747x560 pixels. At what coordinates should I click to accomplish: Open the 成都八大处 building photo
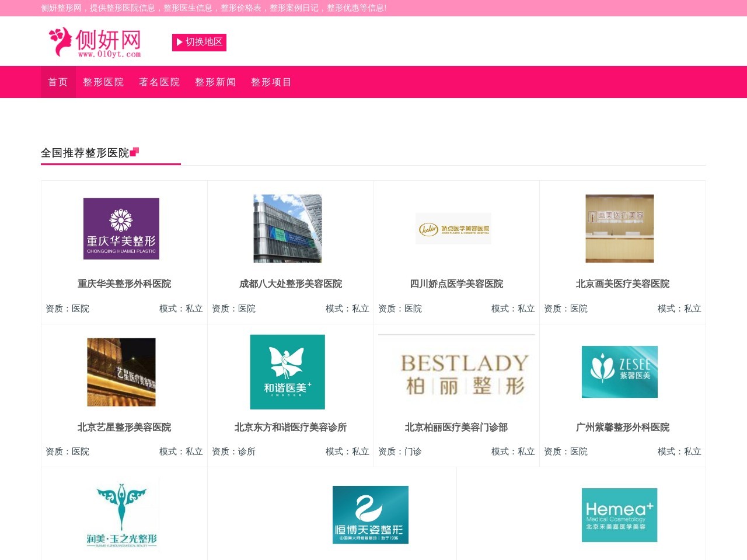coord(288,229)
